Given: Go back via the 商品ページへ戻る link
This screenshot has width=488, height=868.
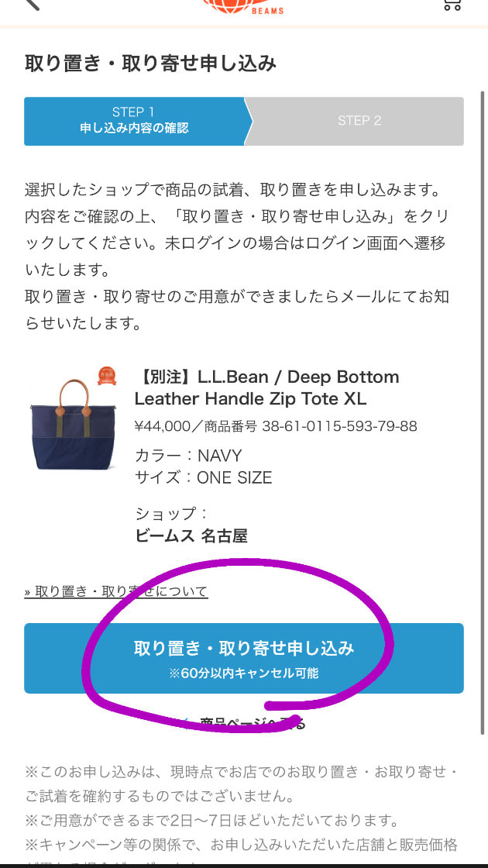Looking at the screenshot, I should coord(252,722).
